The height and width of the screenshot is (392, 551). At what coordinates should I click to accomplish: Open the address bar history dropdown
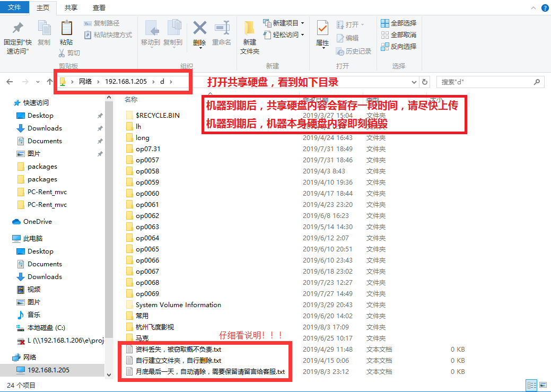point(414,82)
